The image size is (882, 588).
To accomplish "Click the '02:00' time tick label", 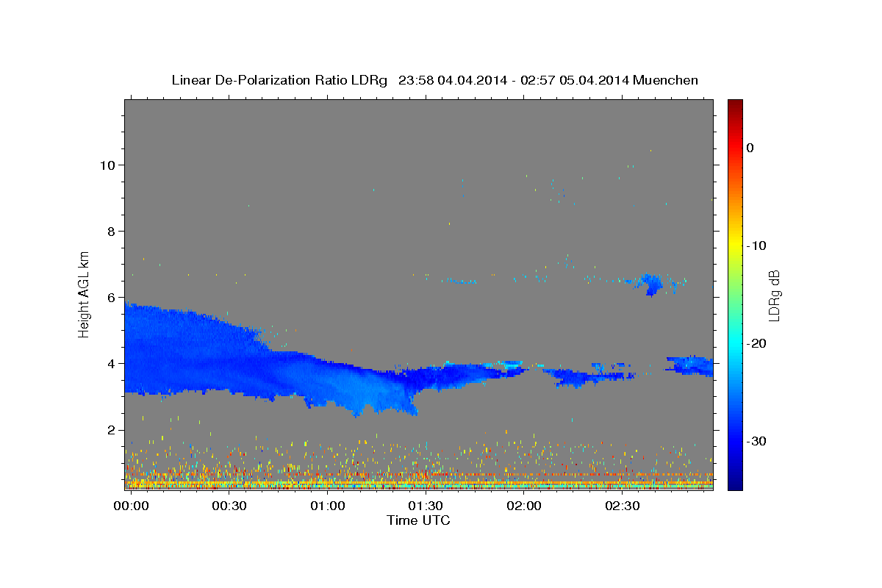I will (523, 507).
